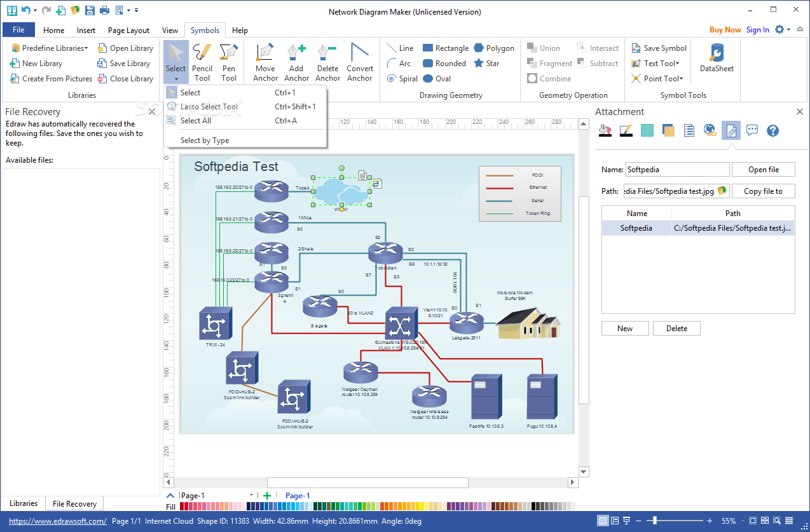The image size is (810, 532).
Task: Click Save Library
Action: [124, 63]
